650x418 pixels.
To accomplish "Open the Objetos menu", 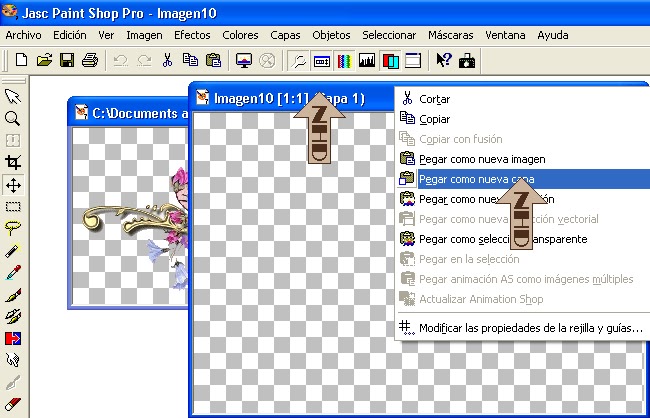I will [331, 35].
